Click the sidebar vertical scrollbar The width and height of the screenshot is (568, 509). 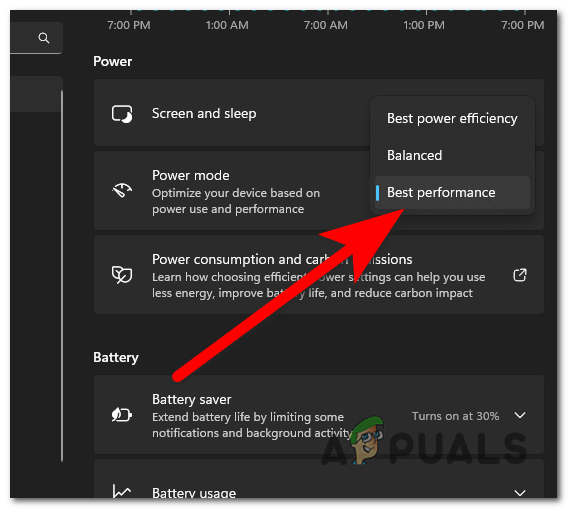click(x=62, y=275)
